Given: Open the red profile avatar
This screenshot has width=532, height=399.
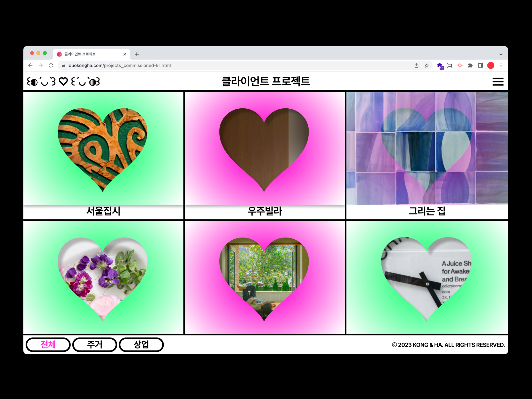Looking at the screenshot, I should 491,65.
